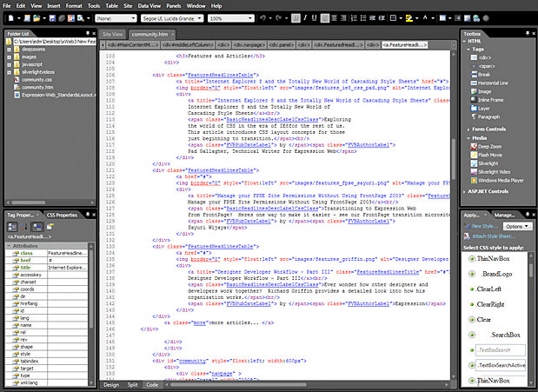Switch to the Split view tab
This screenshot has height=392, width=538.
coord(132,383)
